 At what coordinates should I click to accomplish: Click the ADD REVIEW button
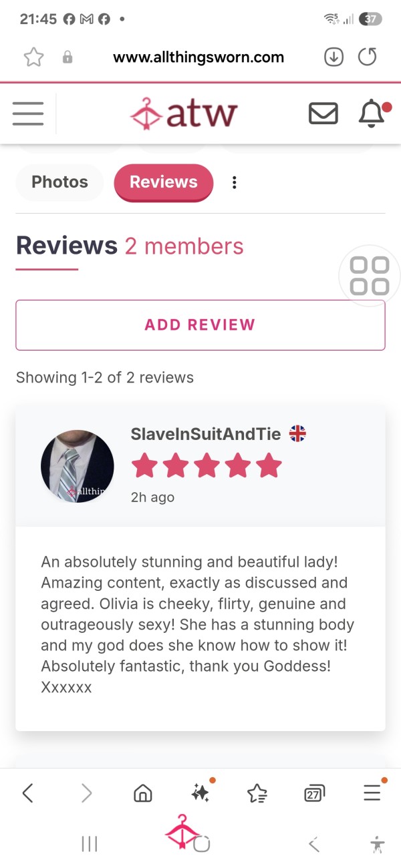click(200, 324)
